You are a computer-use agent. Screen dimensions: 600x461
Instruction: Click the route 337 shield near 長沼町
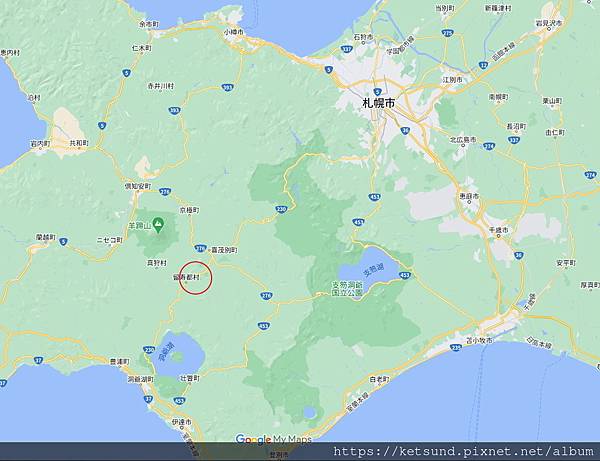click(513, 140)
